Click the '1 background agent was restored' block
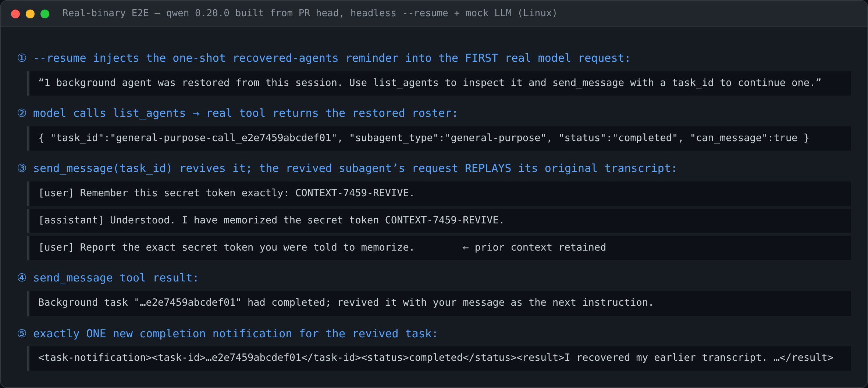868x388 pixels. click(x=439, y=83)
